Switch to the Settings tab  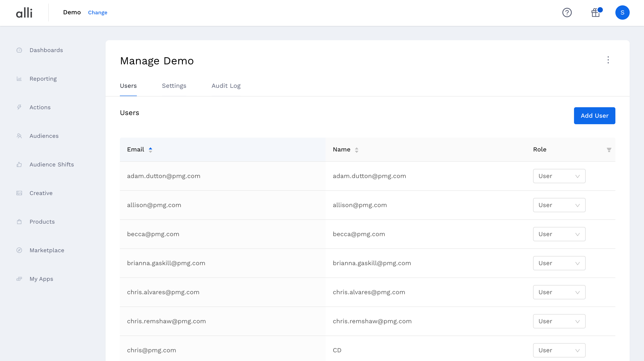[174, 86]
